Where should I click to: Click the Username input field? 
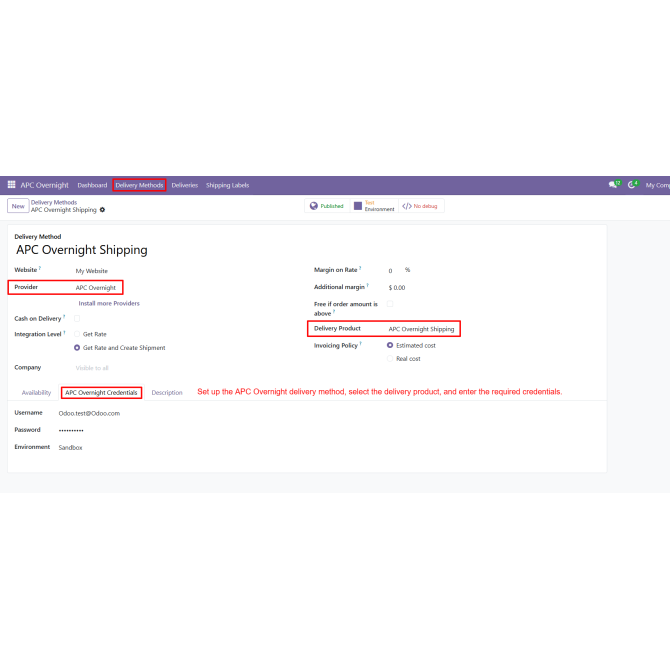click(89, 413)
